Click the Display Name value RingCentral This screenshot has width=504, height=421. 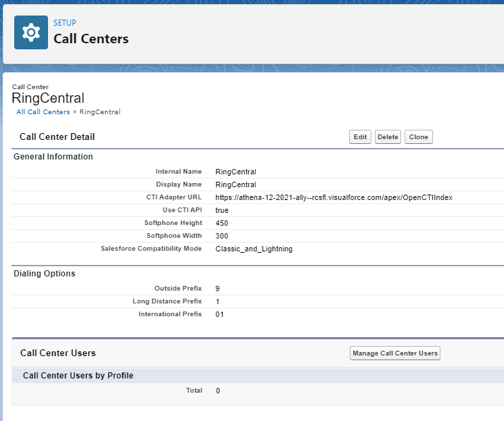(x=235, y=184)
